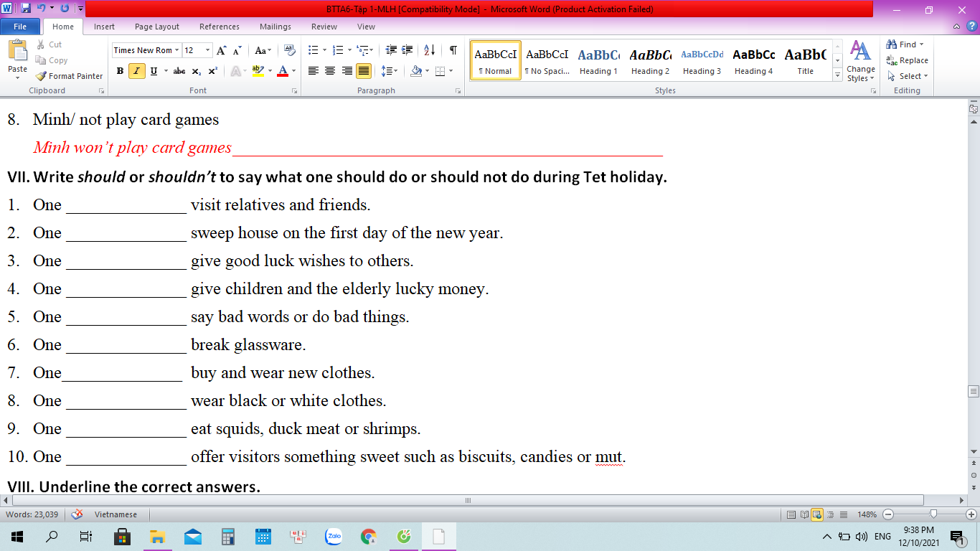Click the Find button
This screenshot has width=980, height=551.
(x=905, y=44)
